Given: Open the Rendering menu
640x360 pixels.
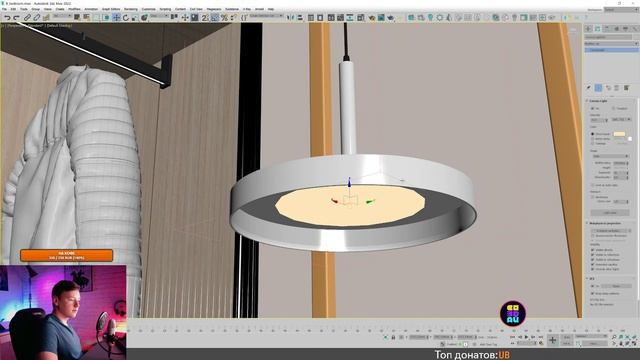Looking at the screenshot, I should 131,9.
